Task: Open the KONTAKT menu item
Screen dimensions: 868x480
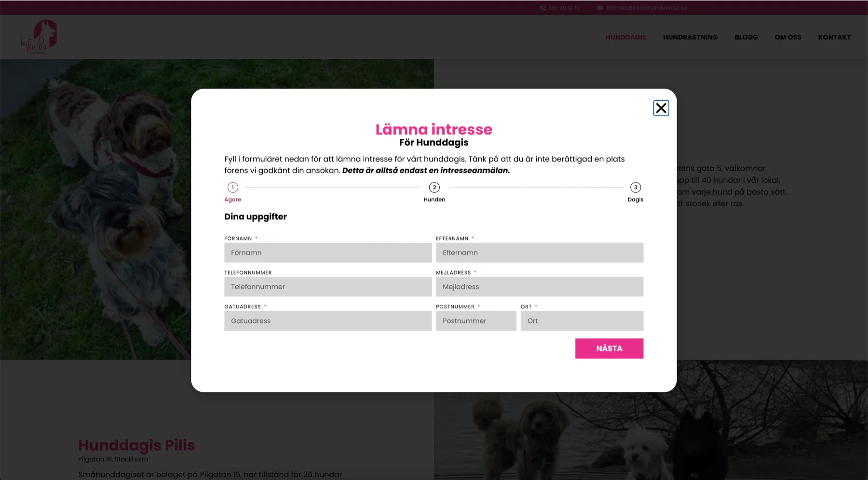Action: pyautogui.click(x=834, y=37)
